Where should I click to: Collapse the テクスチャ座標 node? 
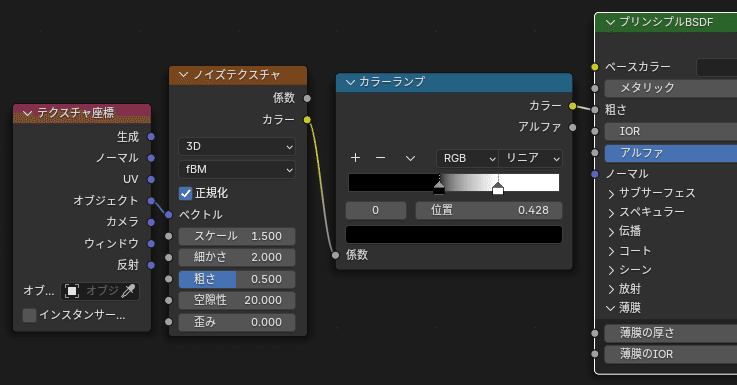pos(27,113)
